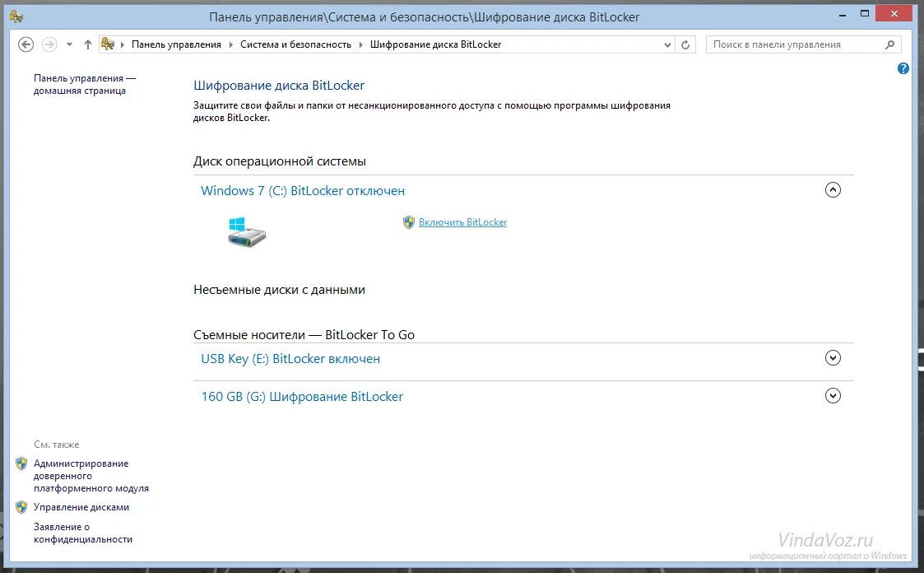Open 'Панель управления' breadcrumb
Viewport: 924px width, 573px height.
176,44
